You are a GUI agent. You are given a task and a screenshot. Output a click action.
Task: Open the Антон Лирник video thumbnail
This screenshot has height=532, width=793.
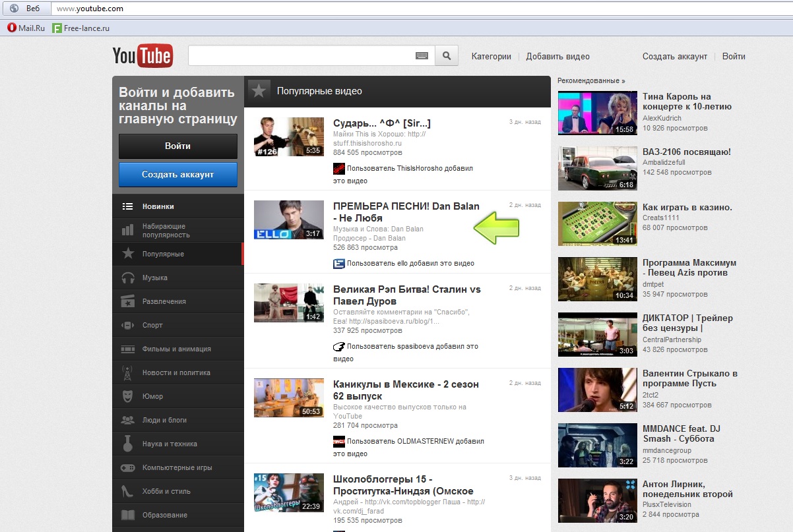pyautogui.click(x=598, y=500)
